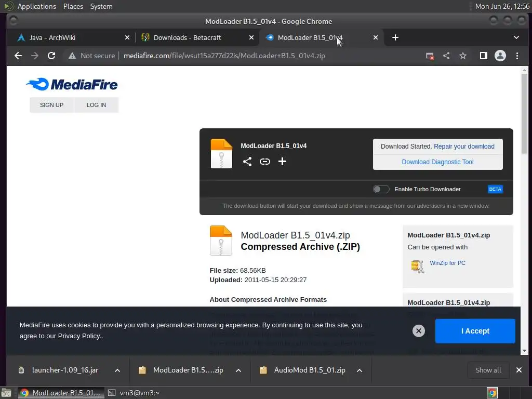
Task: Dismiss cookie banner with X icon
Action: (x=419, y=331)
